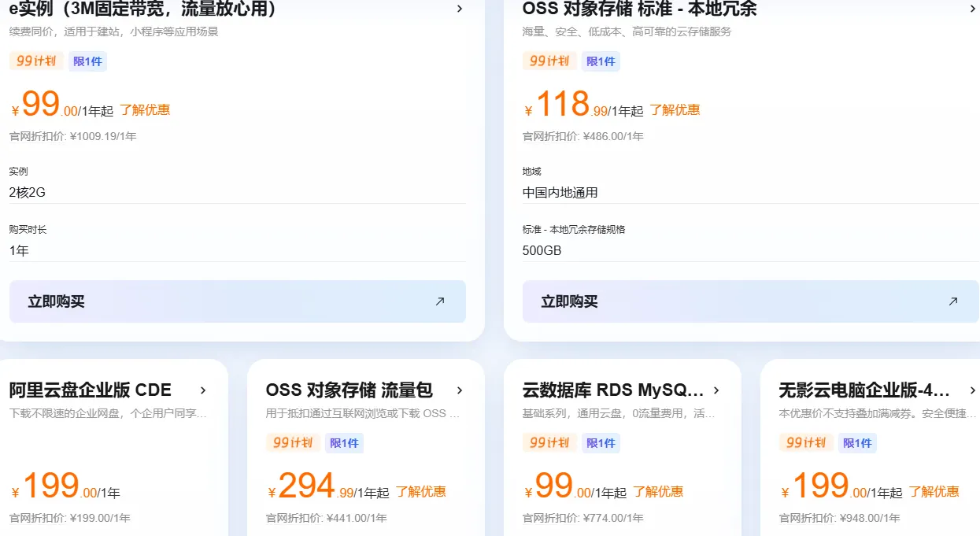Click 99计划 badge on RDS MySQL card
The image size is (980, 536).
coord(549,443)
